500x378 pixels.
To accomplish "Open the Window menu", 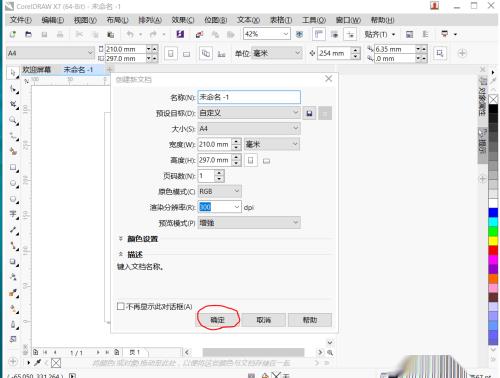I will tap(348, 20).
